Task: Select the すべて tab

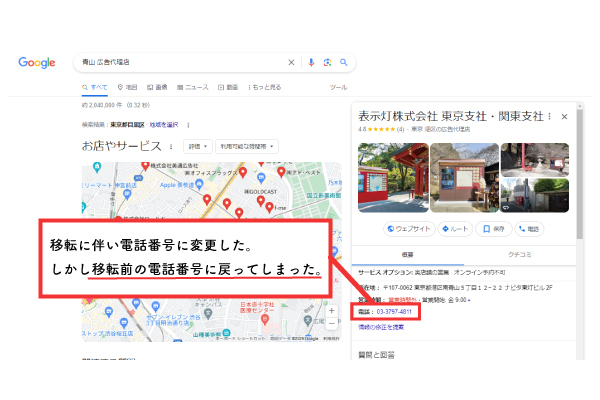Action: click(x=95, y=87)
